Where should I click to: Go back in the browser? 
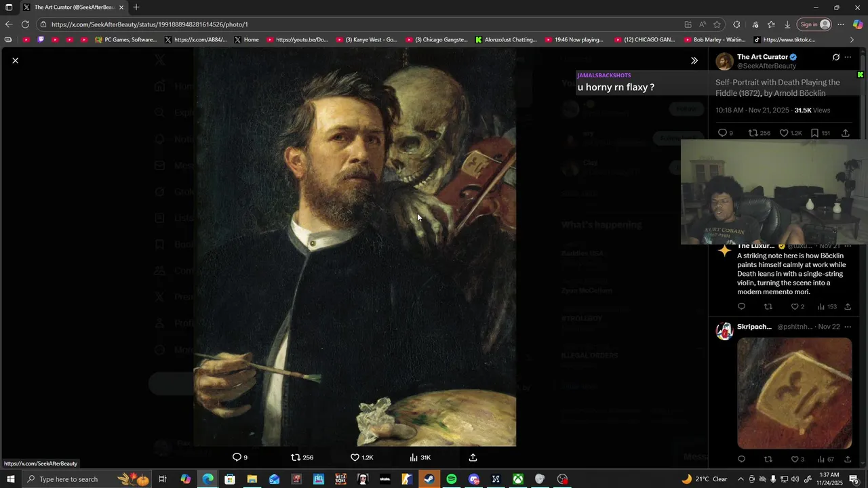pos(9,24)
